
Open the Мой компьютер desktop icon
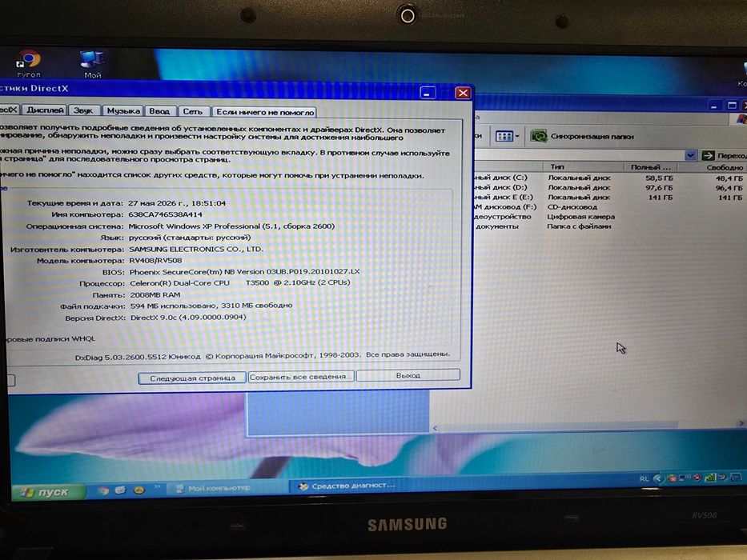[x=92, y=64]
